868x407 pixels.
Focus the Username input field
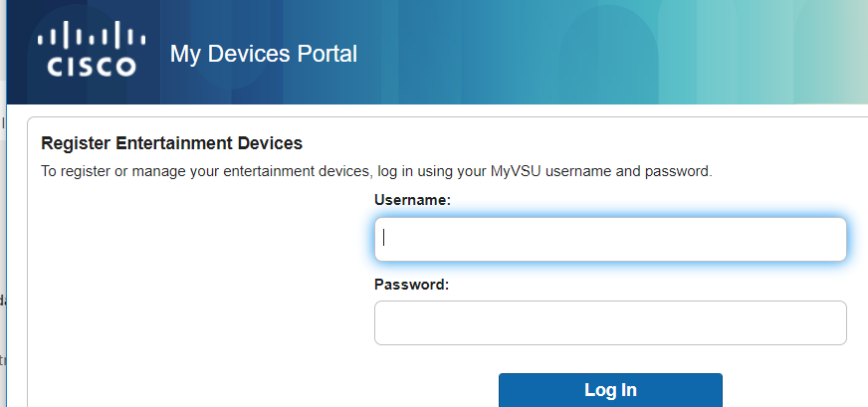coord(610,239)
